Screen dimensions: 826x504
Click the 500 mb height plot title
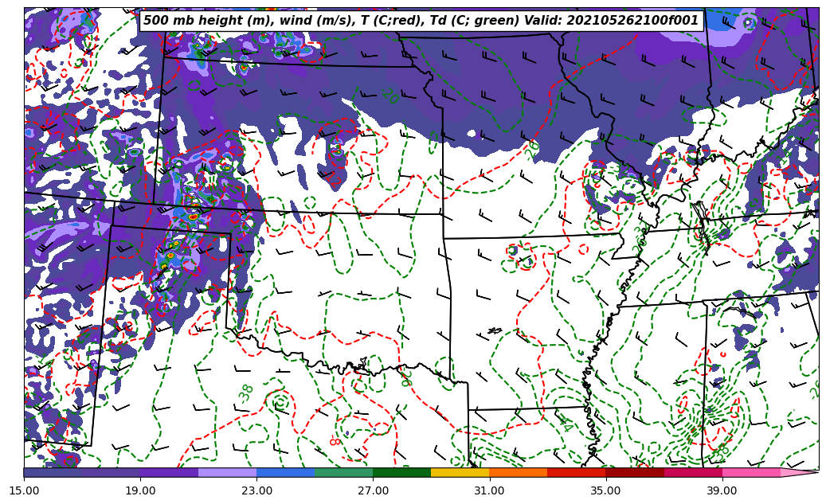[421, 21]
